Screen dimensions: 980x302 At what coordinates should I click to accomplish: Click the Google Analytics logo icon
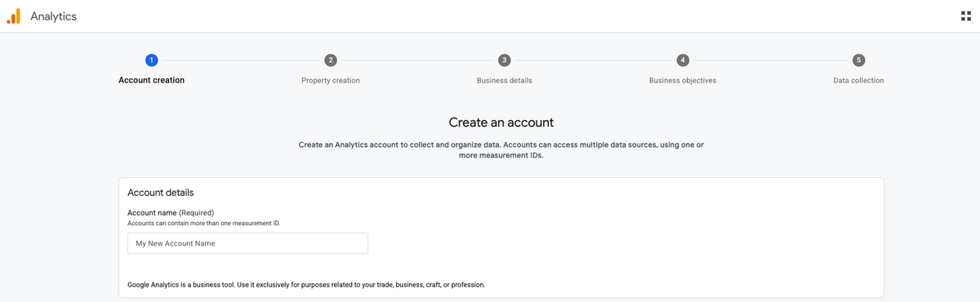tap(14, 16)
